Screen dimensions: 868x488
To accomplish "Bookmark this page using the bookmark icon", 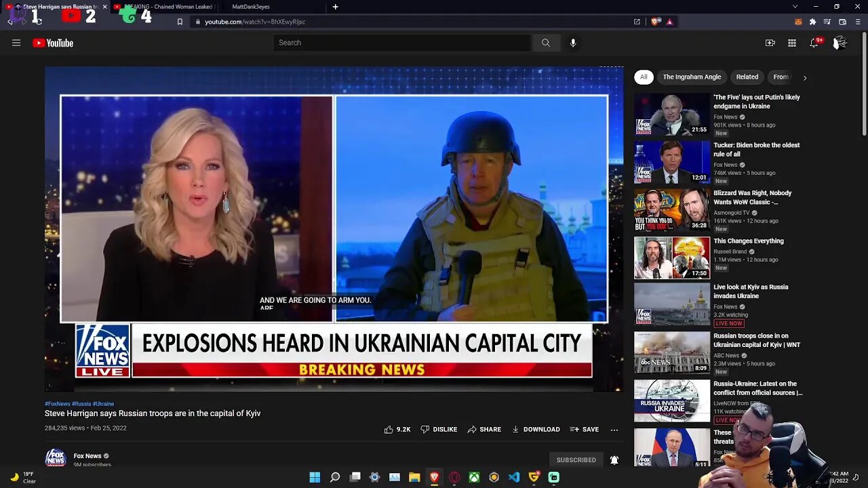I will click(x=180, y=22).
